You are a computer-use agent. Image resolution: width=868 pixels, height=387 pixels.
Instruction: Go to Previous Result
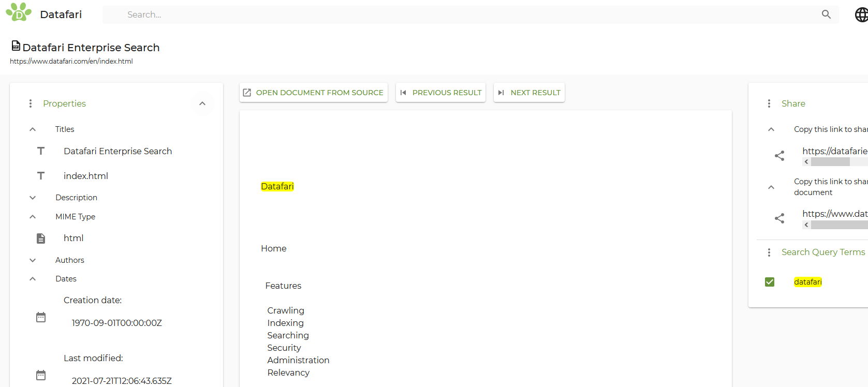(441, 93)
